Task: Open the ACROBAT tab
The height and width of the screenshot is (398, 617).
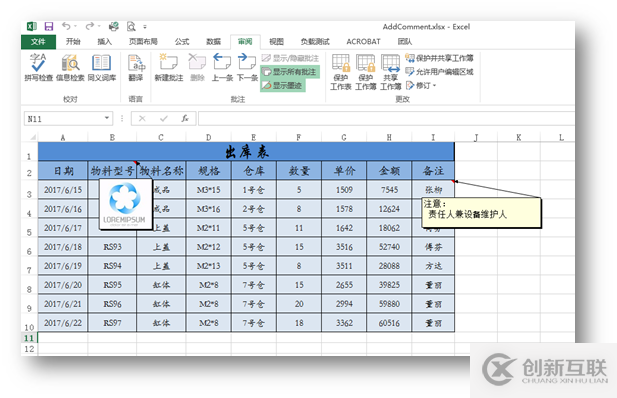Action: (364, 42)
